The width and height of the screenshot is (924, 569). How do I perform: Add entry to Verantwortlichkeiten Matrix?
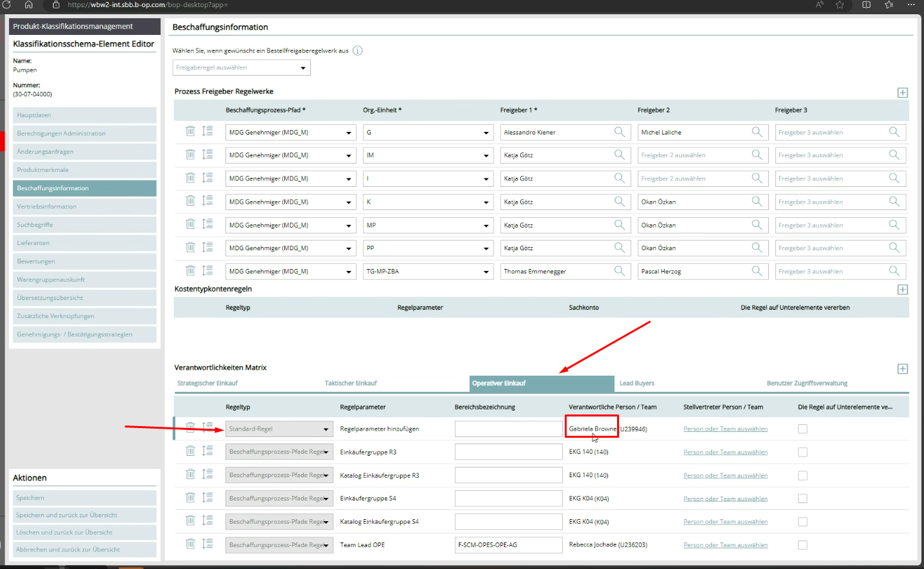coord(903,369)
